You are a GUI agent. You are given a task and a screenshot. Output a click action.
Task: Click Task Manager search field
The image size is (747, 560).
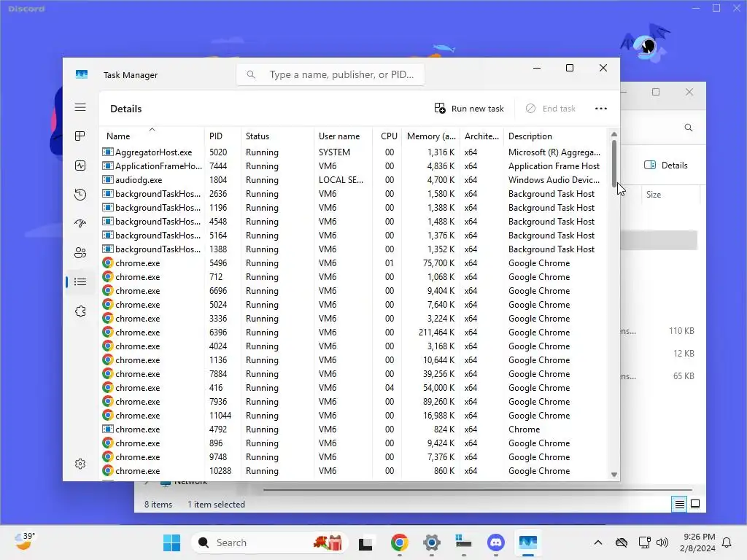point(330,75)
